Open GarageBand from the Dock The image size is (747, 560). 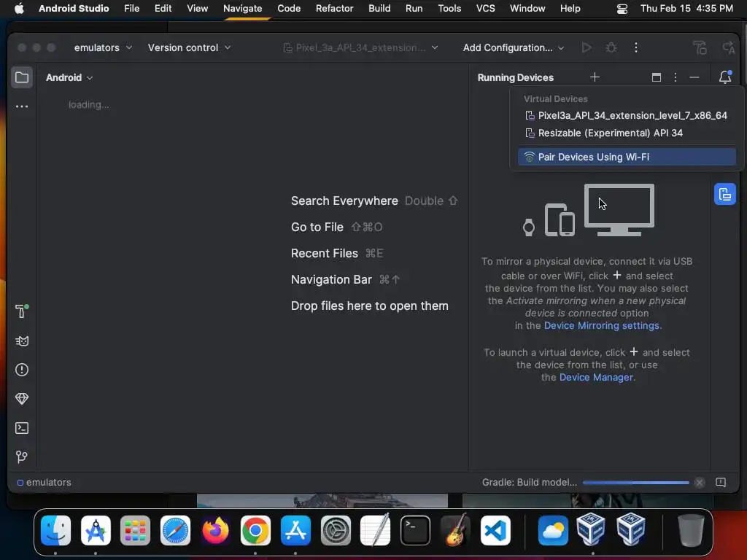click(455, 531)
